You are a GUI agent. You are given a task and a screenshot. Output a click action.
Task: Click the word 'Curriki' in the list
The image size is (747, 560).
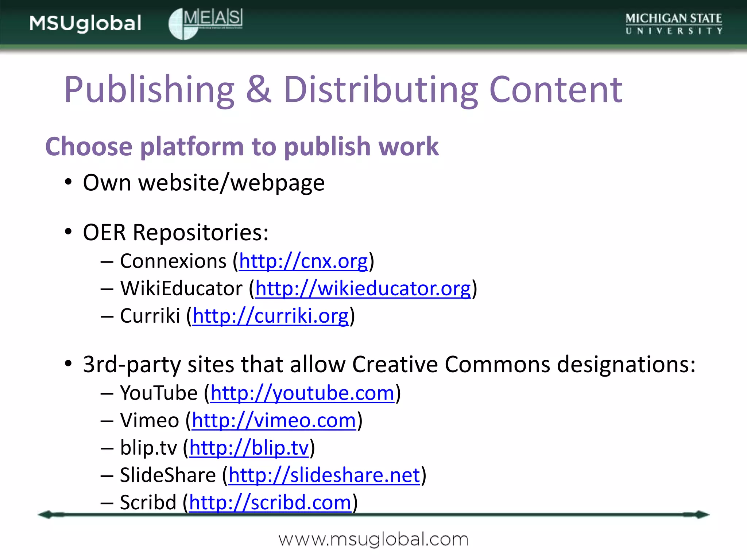[150, 316]
